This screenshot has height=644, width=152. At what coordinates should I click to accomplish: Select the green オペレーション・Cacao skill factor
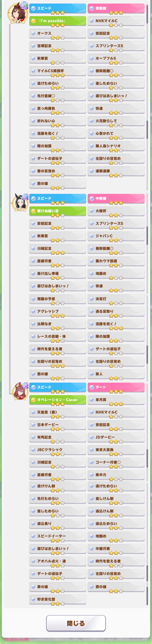pos(58,400)
